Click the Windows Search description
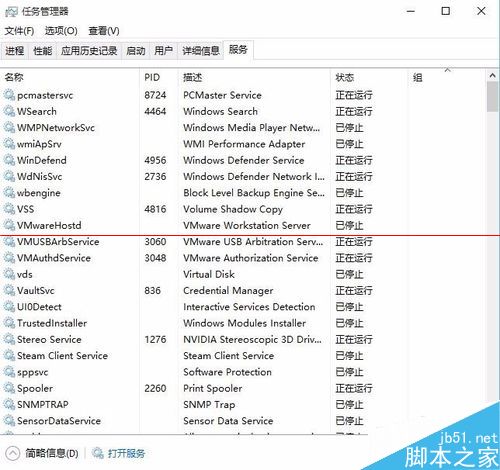 tap(221, 112)
